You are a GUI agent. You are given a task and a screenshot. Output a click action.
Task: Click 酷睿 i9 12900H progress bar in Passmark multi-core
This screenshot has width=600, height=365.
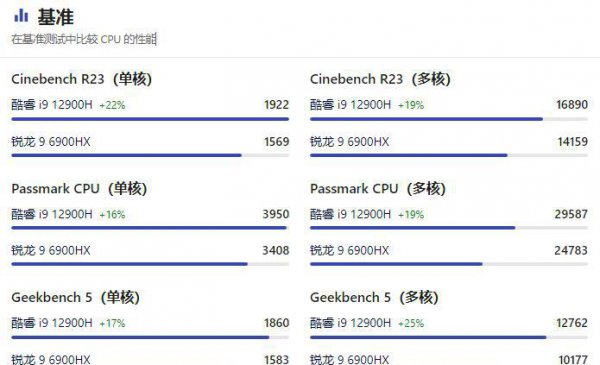(449, 228)
